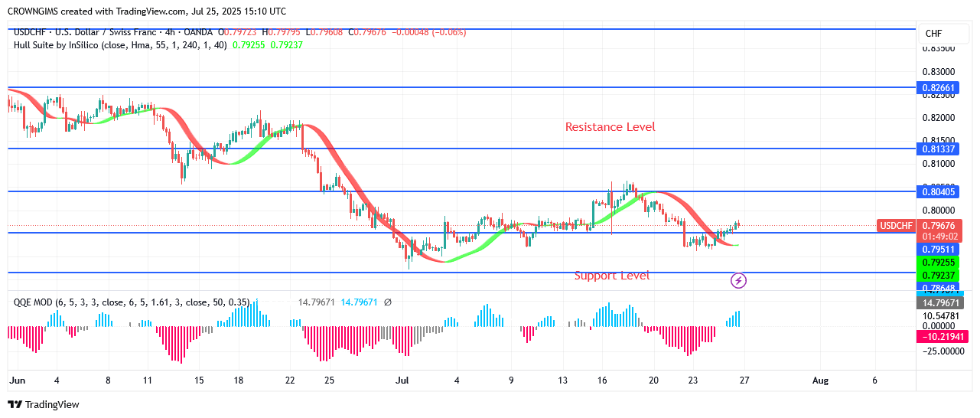
Task: Select the QQE MOD indicator label
Action: pyautogui.click(x=132, y=302)
